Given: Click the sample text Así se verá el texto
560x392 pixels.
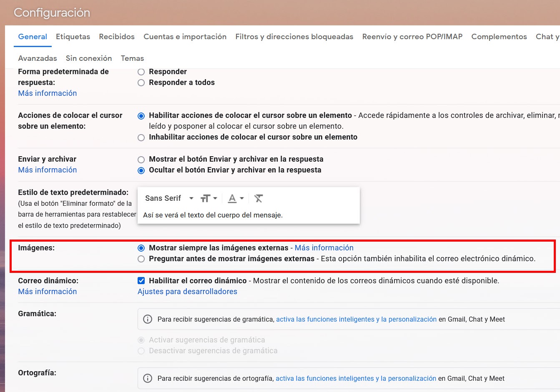Looking at the screenshot, I should coord(213,215).
